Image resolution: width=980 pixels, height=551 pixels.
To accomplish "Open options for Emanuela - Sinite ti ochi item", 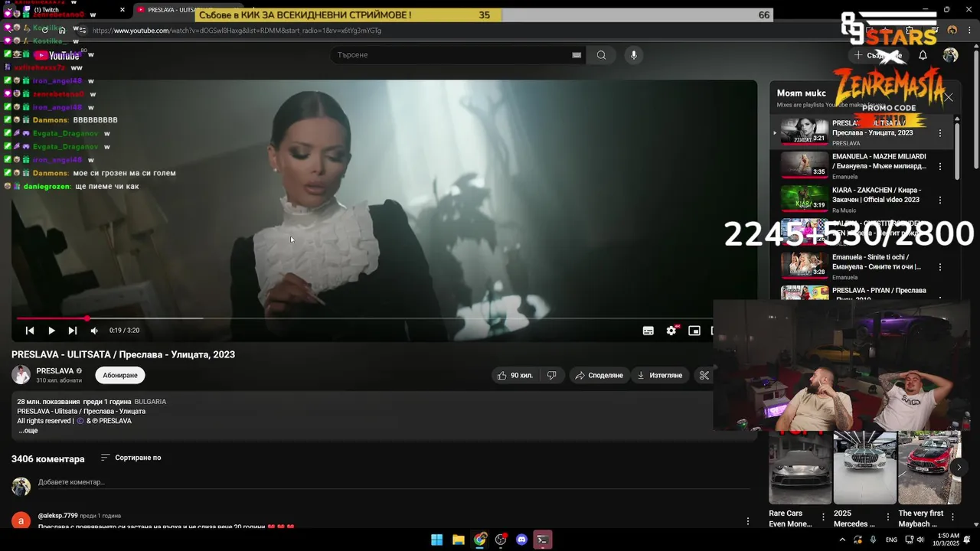I will point(940,267).
